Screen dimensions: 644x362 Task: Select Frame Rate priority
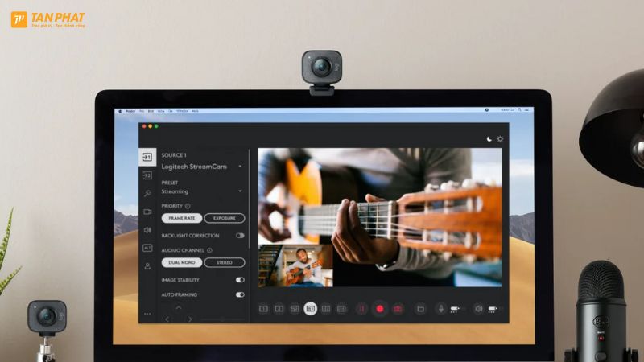tap(182, 218)
